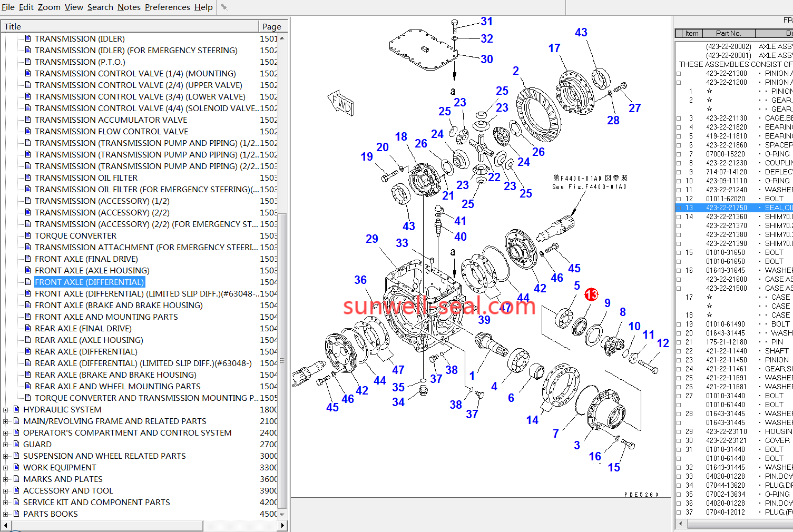The image size is (793, 532).
Task: Tick the checkbox for part 423-22-21300
Action: [679, 74]
